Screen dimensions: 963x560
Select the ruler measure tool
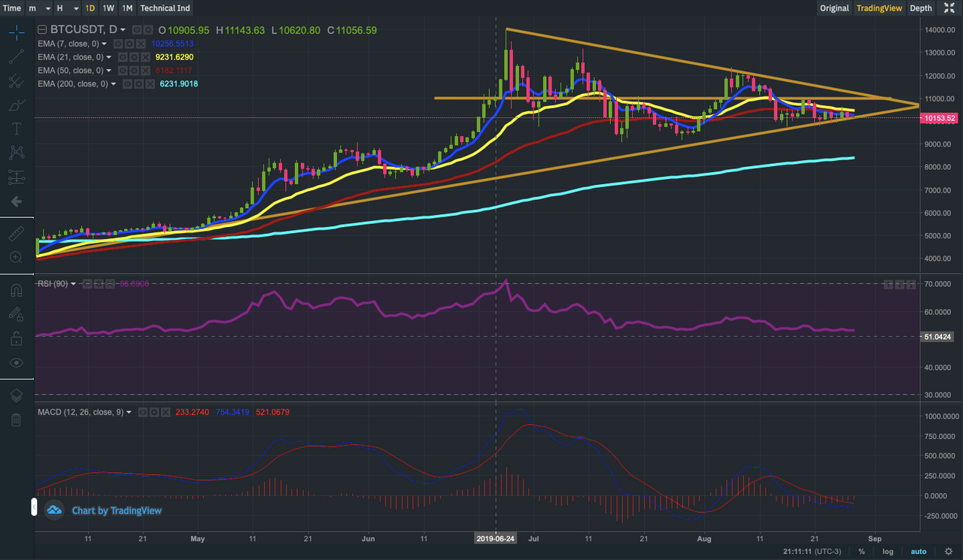(16, 234)
